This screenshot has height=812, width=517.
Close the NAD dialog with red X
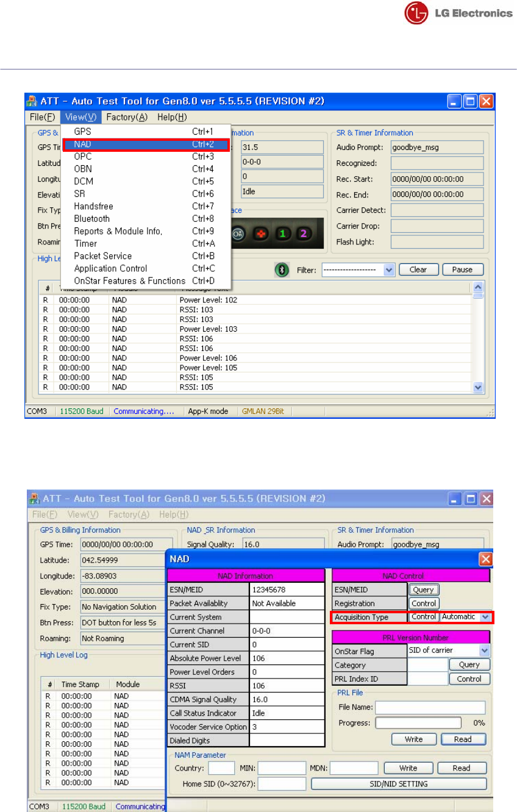tap(485, 558)
